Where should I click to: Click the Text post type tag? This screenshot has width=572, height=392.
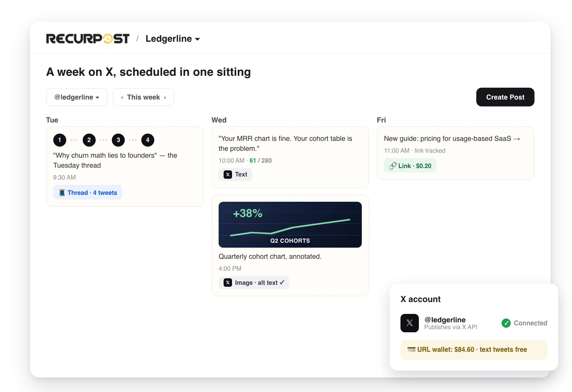tap(235, 175)
